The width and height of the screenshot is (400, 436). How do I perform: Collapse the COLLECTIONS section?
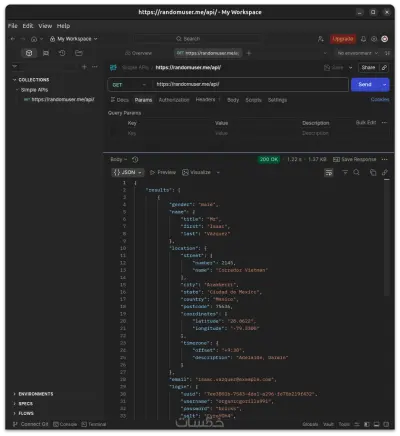[14, 80]
